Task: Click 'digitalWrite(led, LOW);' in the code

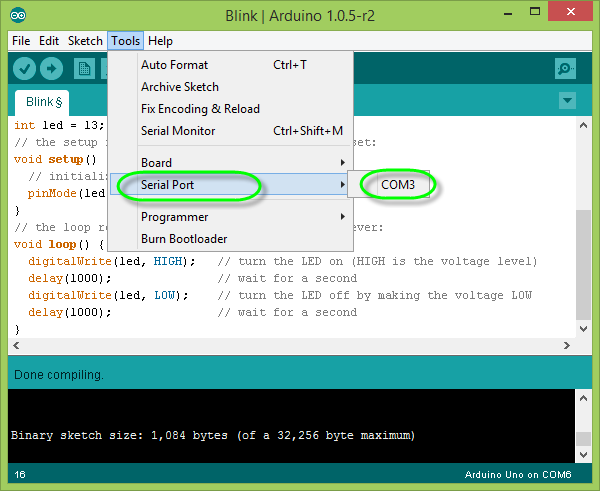Action: tap(108, 295)
